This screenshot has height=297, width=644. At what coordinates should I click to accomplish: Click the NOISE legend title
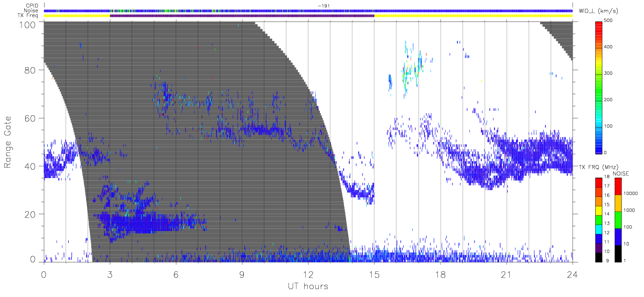(621, 173)
